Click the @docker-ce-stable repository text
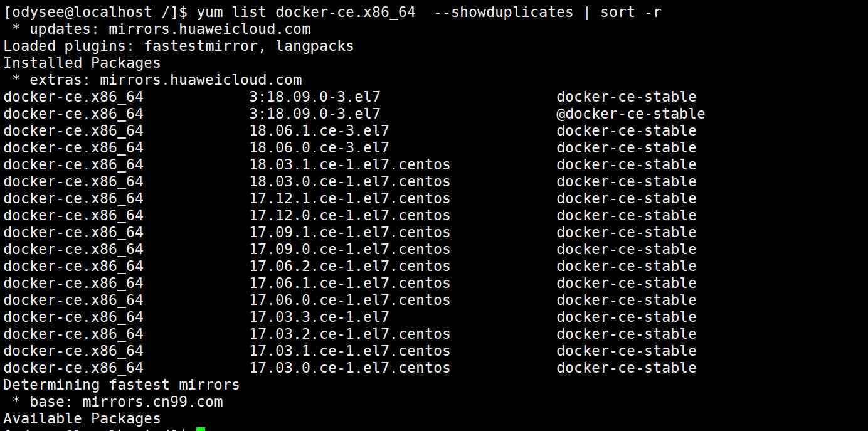 point(631,114)
